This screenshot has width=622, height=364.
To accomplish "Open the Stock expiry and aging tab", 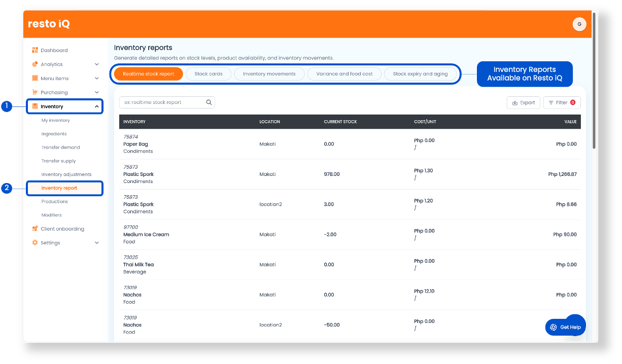I will point(421,74).
